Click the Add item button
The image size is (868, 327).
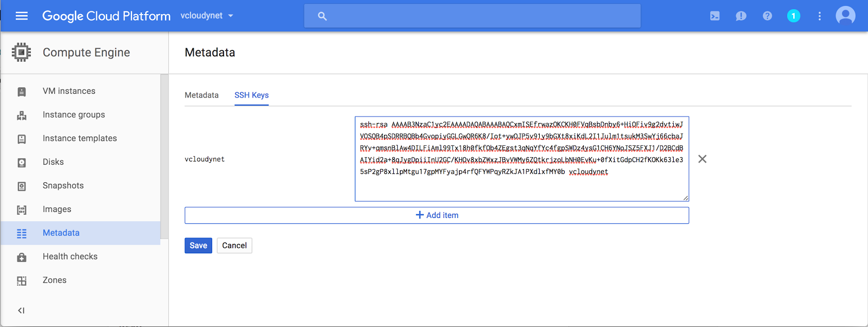click(x=437, y=215)
